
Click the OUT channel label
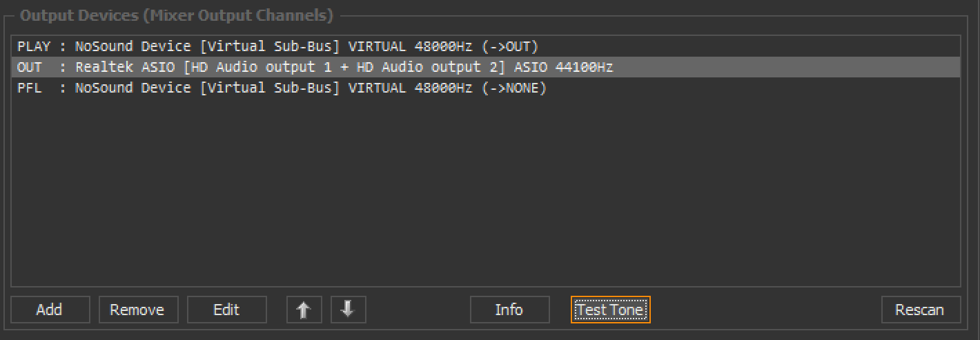(x=29, y=68)
